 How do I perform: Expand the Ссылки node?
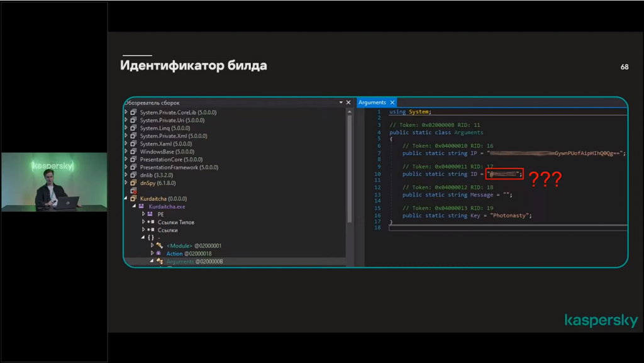[x=143, y=229]
